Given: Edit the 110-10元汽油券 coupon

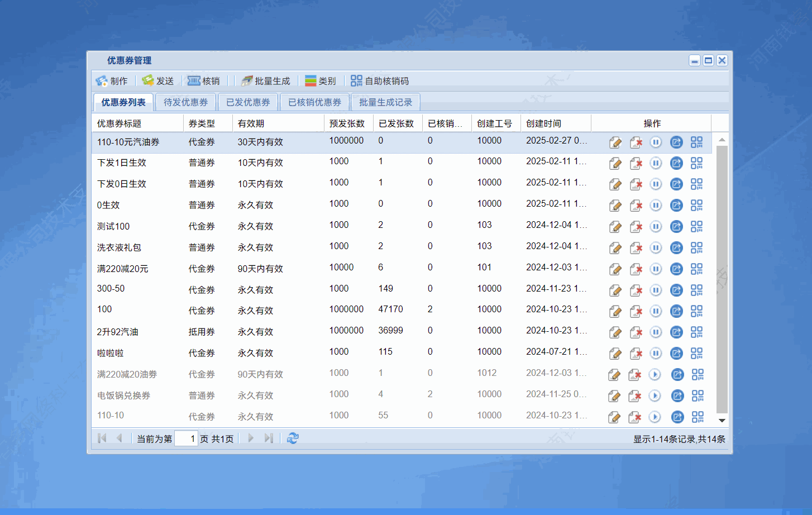Looking at the screenshot, I should 615,142.
